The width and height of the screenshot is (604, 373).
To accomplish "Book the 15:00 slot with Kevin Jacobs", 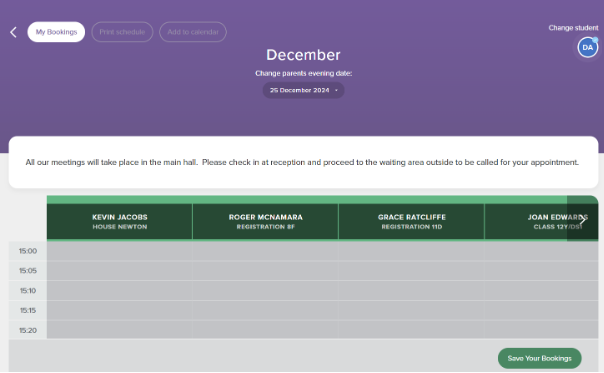I will 119,251.
